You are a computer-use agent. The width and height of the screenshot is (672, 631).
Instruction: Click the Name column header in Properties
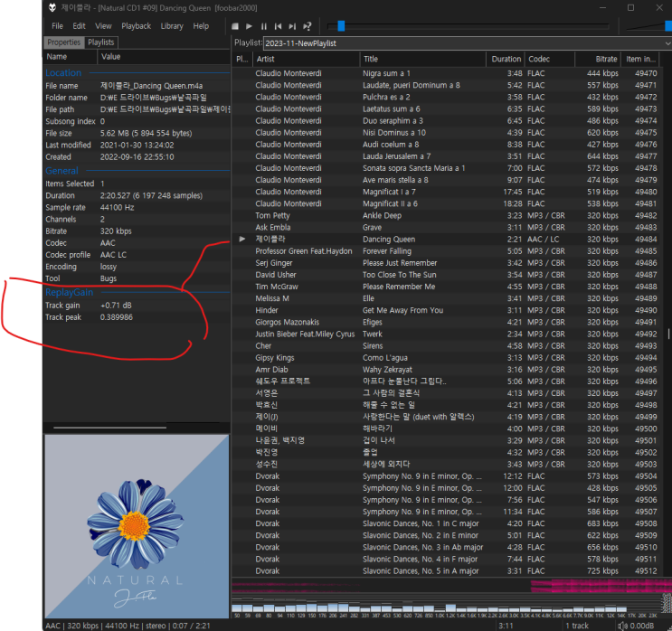tap(71, 57)
